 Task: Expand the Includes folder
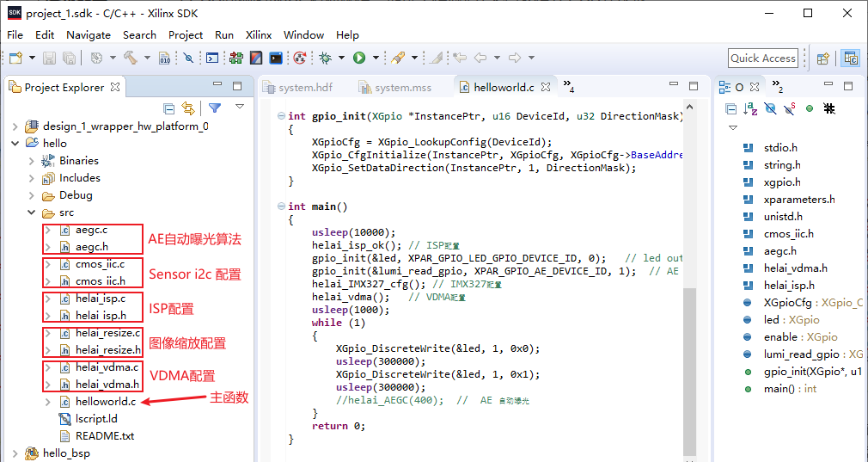tap(32, 178)
